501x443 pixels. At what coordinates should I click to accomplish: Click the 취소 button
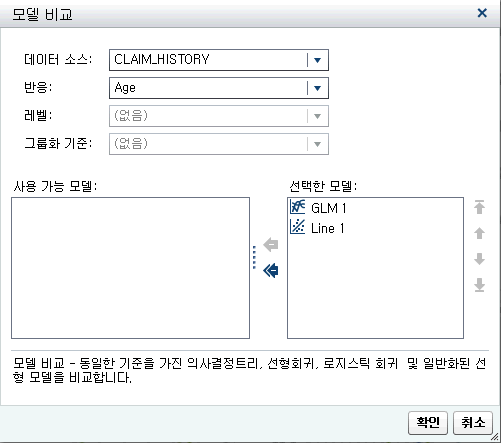tap(473, 423)
